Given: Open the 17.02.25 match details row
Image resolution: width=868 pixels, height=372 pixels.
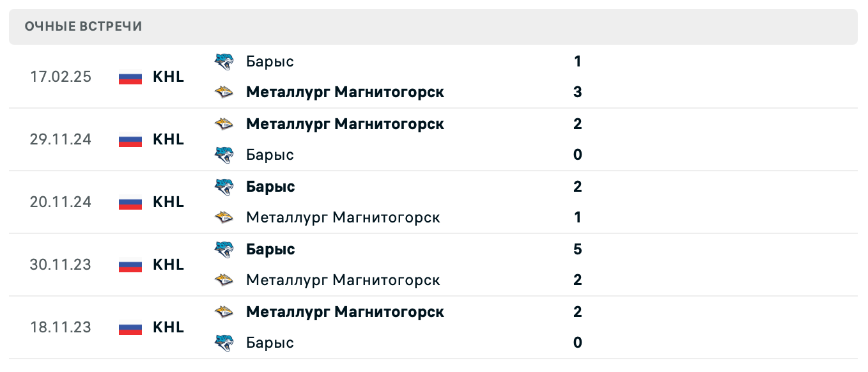Looking at the screenshot, I should point(434,77).
